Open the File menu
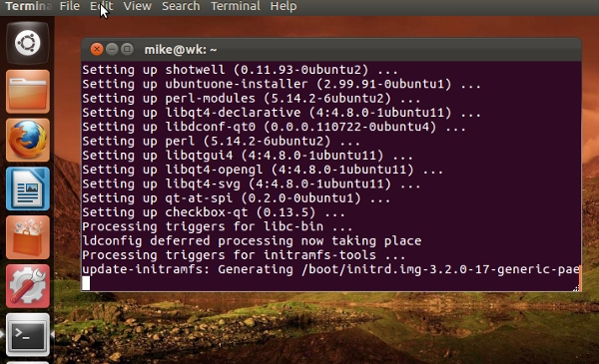599x364 pixels. (x=70, y=6)
